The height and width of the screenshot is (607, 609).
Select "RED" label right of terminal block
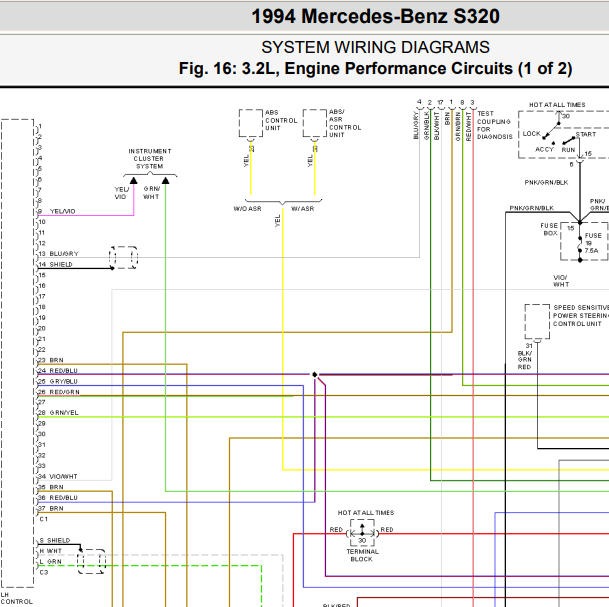[387, 530]
